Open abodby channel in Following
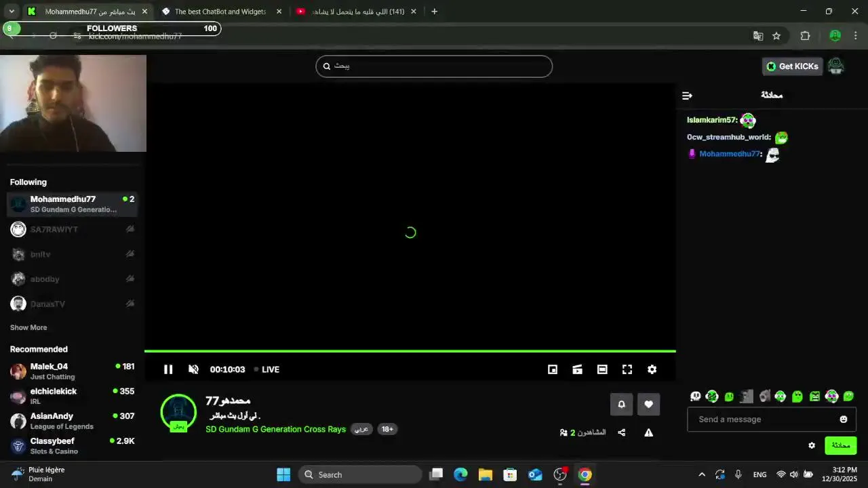868x488 pixels. click(73, 279)
